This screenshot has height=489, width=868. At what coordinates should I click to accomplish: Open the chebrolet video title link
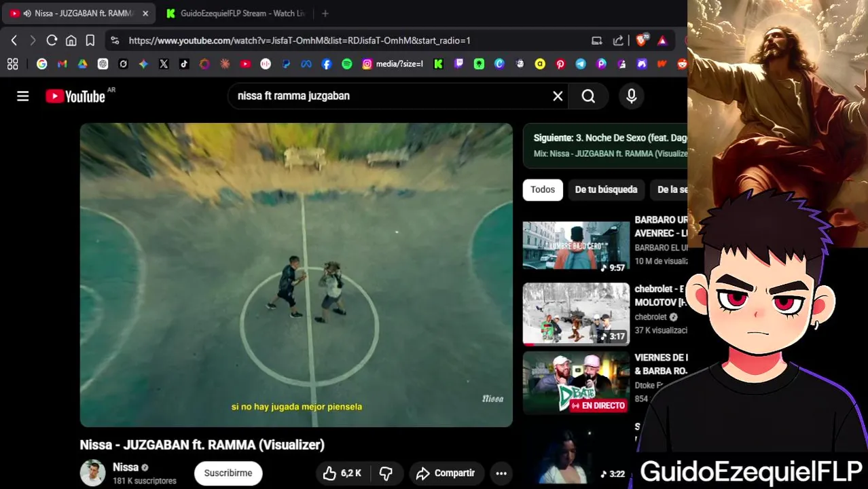tap(661, 295)
